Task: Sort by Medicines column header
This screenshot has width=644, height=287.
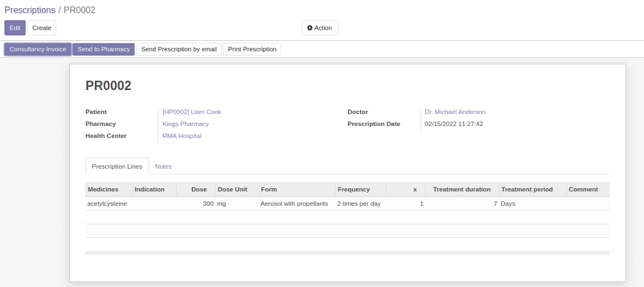Action: (x=103, y=189)
